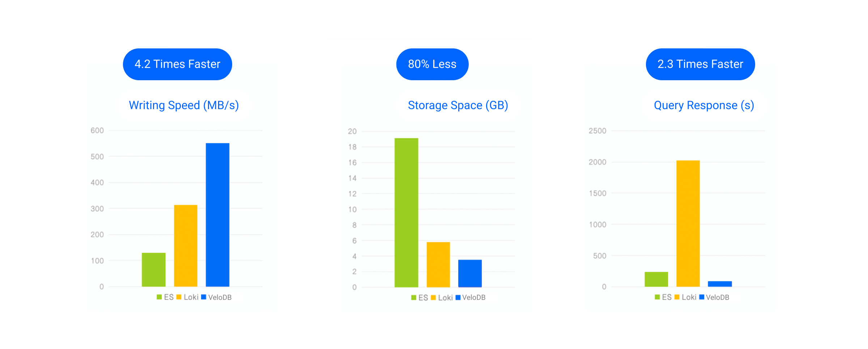Click the green ES bar in Writing Speed chart
The height and width of the screenshot is (349, 868).
click(154, 270)
